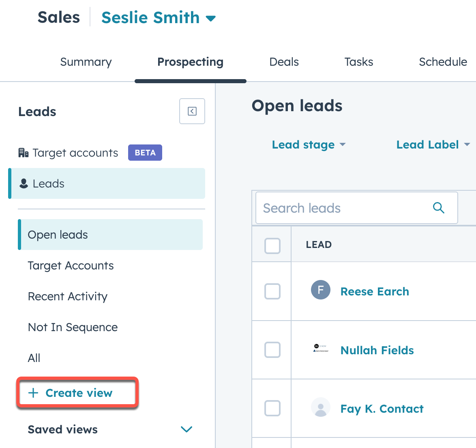Select the Not In Sequence view
Screen dimensions: 476x448
coord(73,327)
